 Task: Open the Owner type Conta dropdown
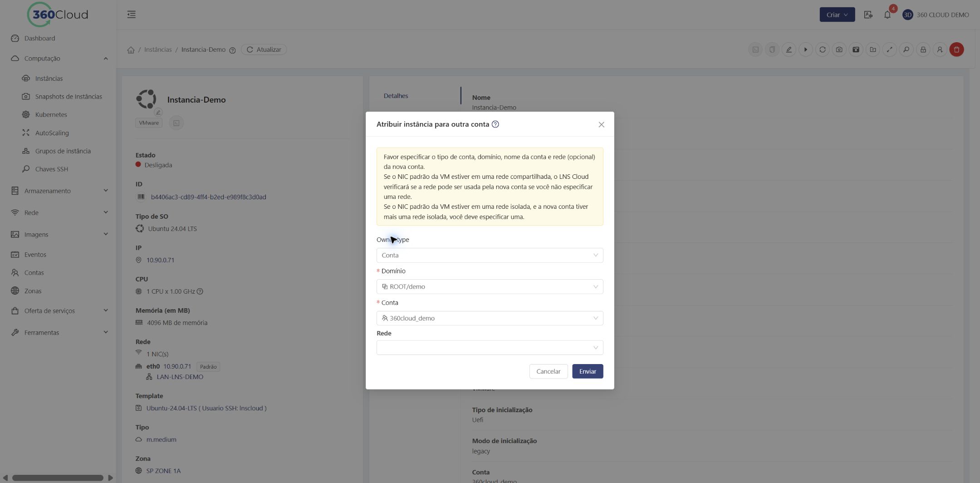490,255
